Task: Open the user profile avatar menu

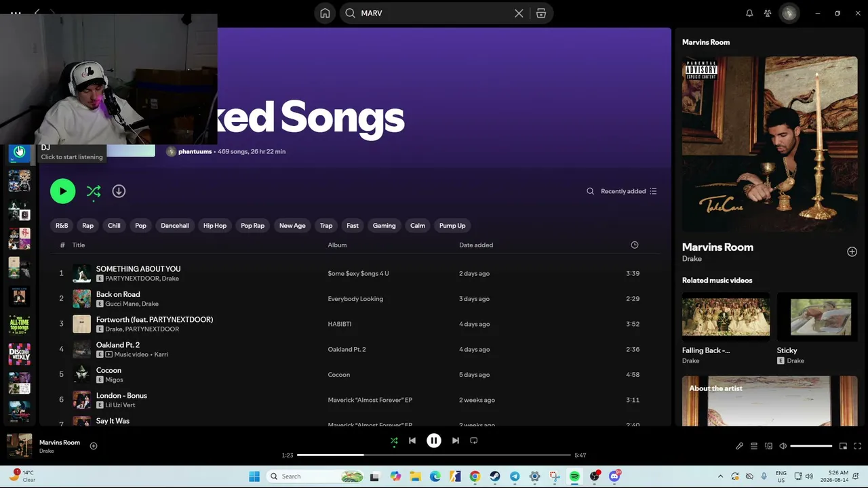Action: [x=789, y=13]
